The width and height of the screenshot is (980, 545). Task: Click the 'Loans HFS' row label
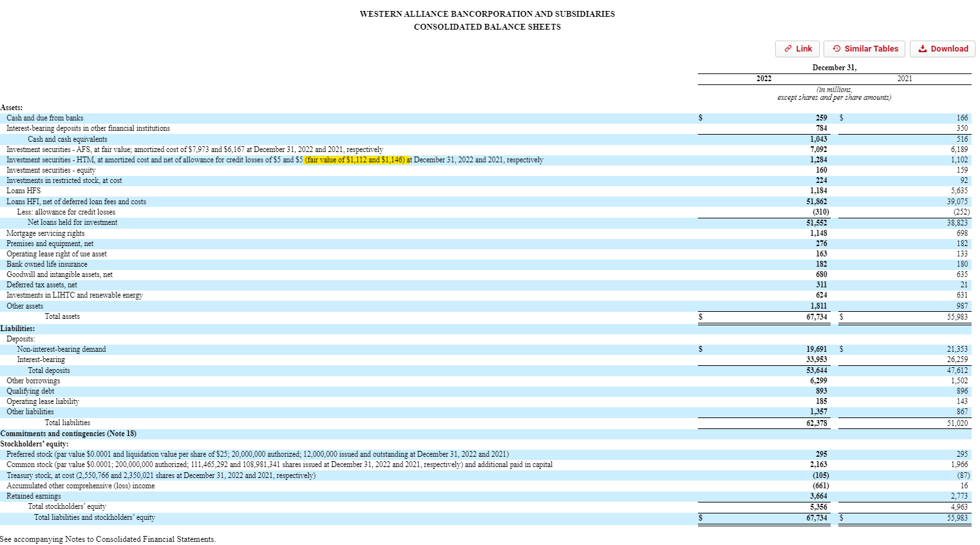(24, 191)
